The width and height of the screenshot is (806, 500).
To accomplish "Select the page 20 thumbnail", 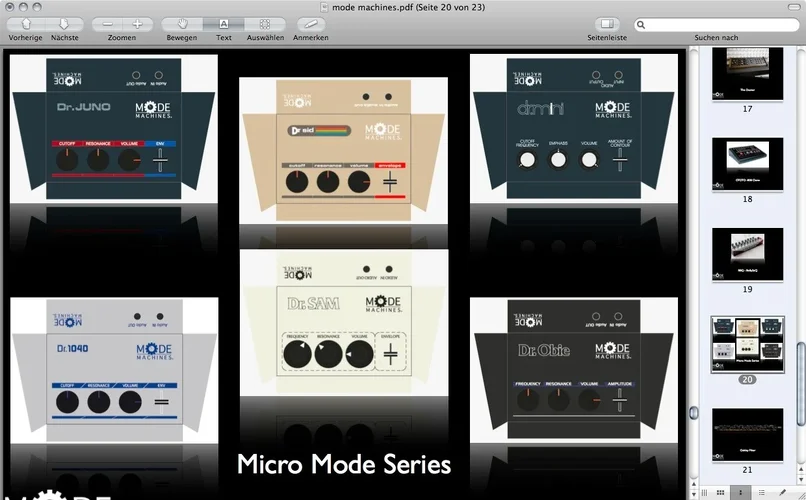I will (747, 344).
